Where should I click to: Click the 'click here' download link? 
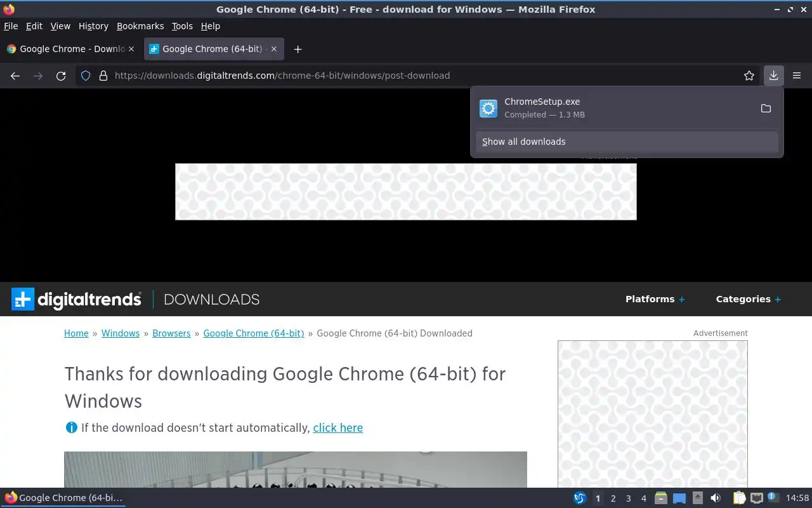338,427
